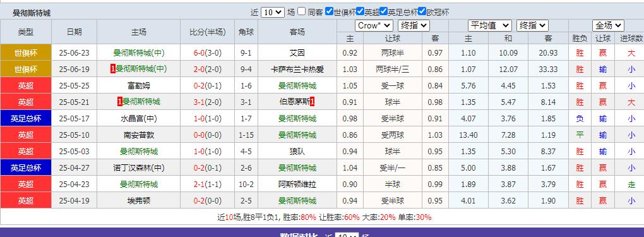The width and height of the screenshot is (644, 237).
Task: Open home team 曼彻斯特城(中) on 25-06-23
Action: click(138, 52)
